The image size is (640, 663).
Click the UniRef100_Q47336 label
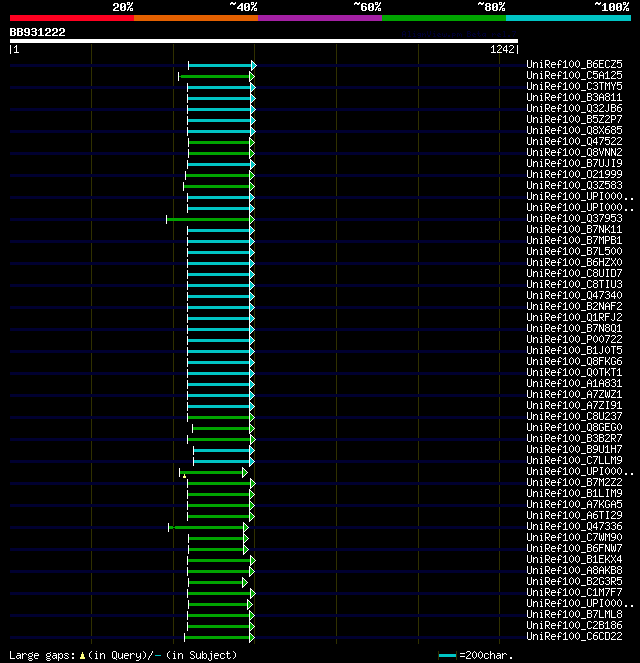(574, 526)
